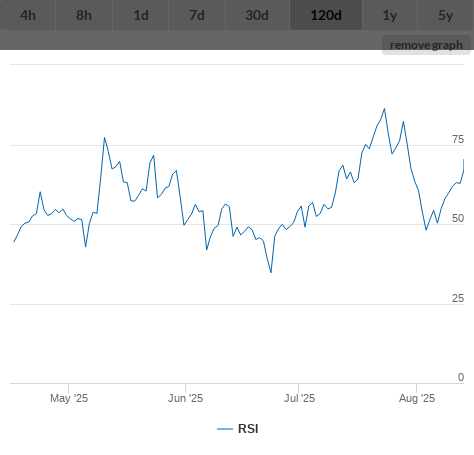Click the RSI low point before July
Screen dimensions: 474x455
click(271, 272)
